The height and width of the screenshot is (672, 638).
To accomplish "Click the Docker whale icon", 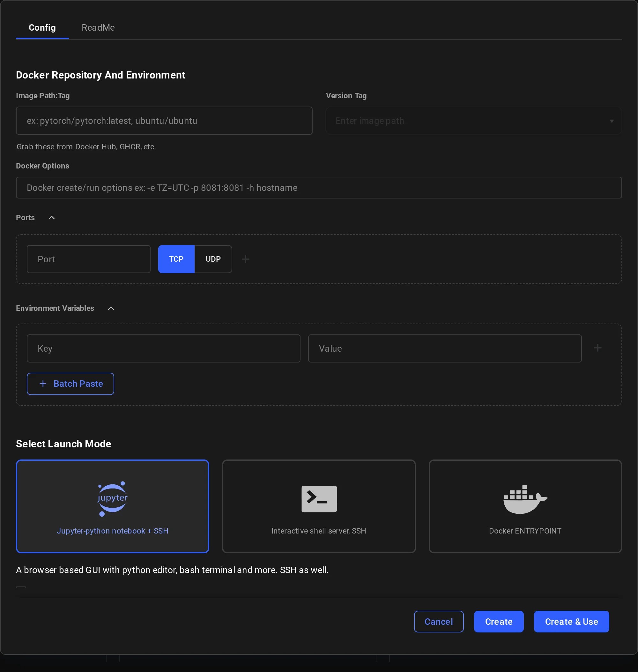I will 525,499.
